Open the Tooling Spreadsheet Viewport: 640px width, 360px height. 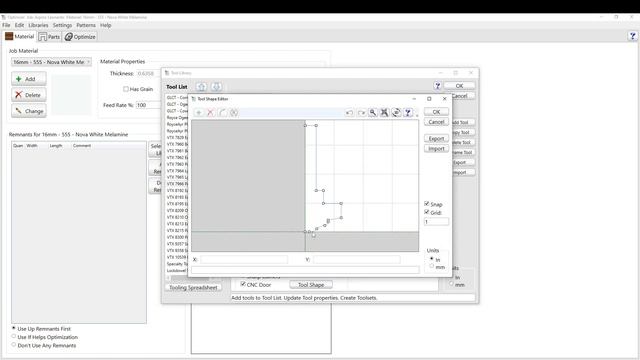click(x=193, y=287)
